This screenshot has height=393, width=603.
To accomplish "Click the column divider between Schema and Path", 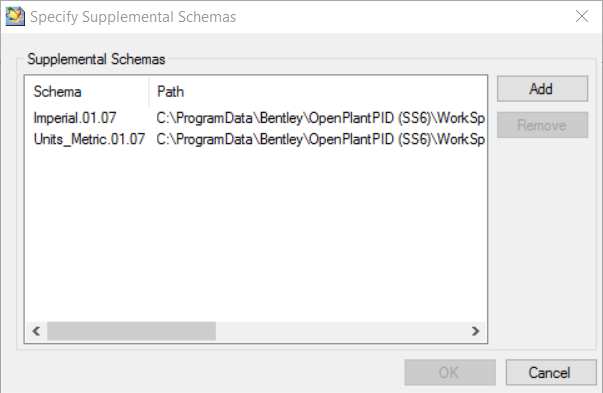I will pyautogui.click(x=149, y=92).
